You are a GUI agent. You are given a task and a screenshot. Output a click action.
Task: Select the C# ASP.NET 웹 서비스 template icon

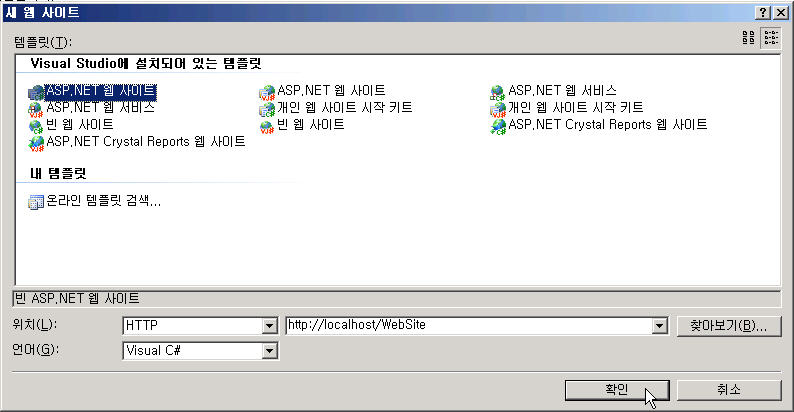498,92
